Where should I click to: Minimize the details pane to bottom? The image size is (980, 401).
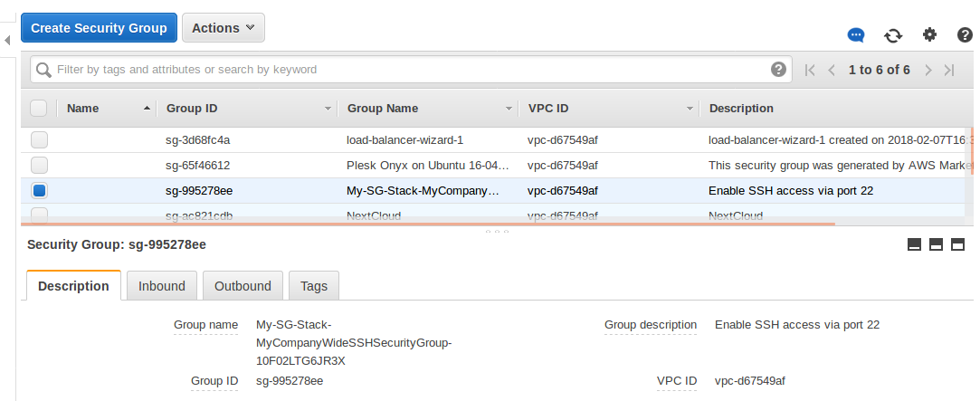click(x=914, y=245)
